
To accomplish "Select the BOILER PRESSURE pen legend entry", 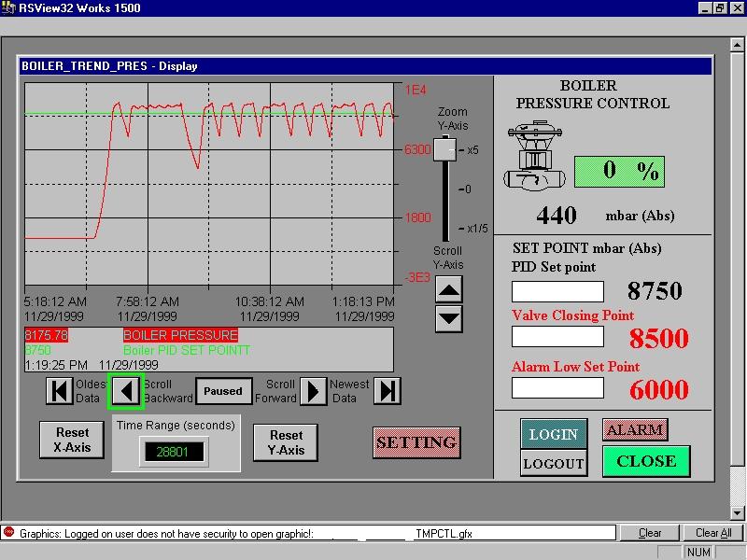I will [180, 335].
